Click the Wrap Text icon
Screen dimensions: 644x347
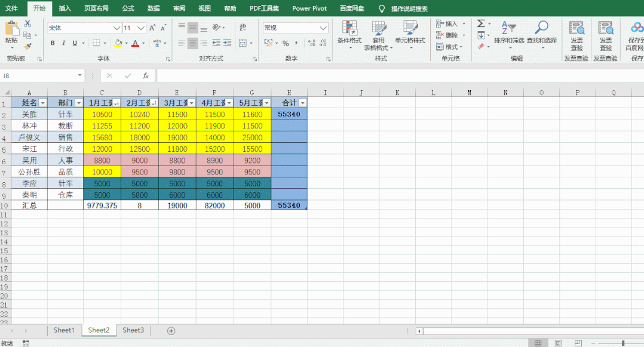click(x=243, y=27)
